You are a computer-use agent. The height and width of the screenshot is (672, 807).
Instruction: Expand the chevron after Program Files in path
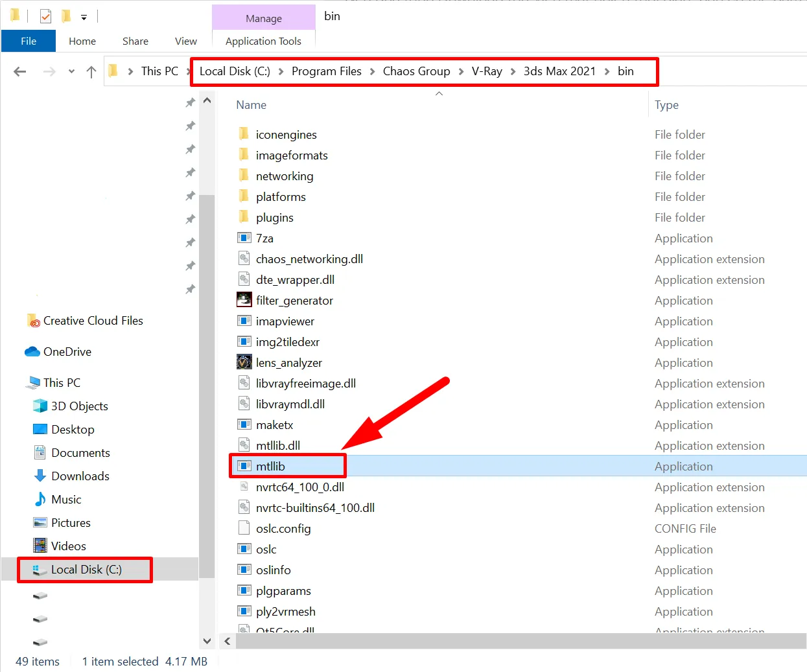point(372,71)
